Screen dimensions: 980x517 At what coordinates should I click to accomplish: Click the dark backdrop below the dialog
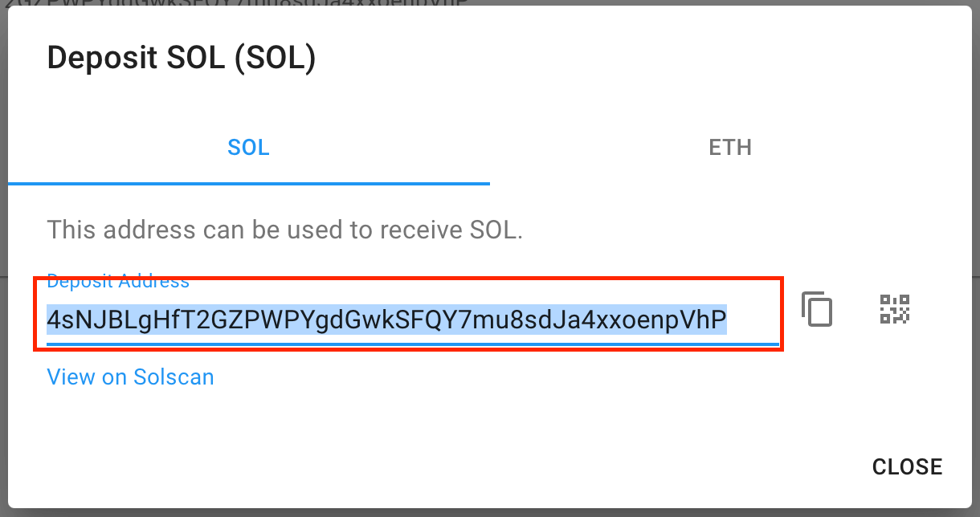(x=490, y=513)
